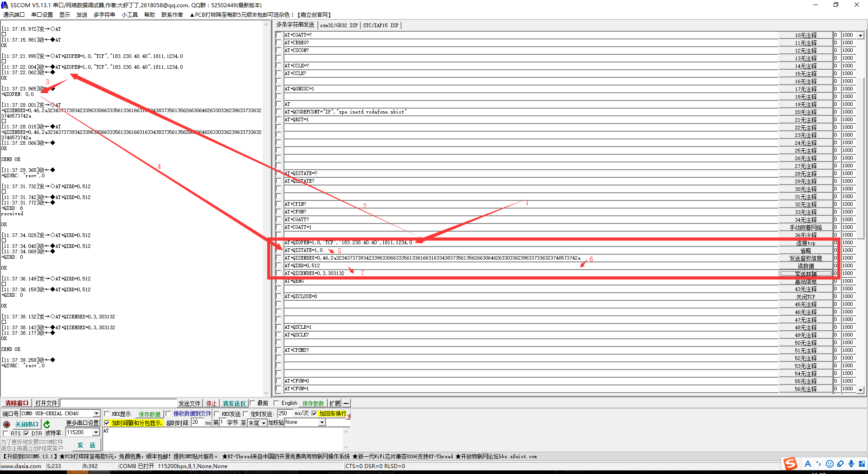
Task: Open 通讯端口 menu
Action: coord(14,14)
